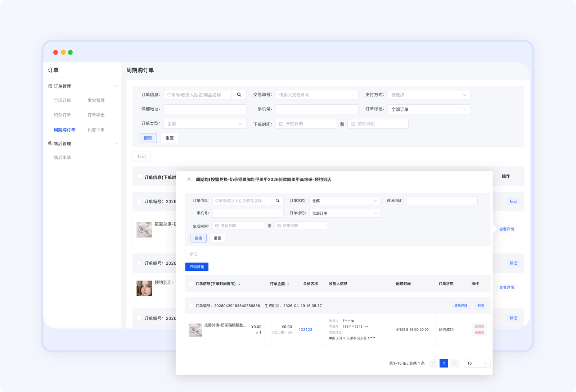Sort by 订单信息(下单时间排序) arrow icon

point(239,284)
